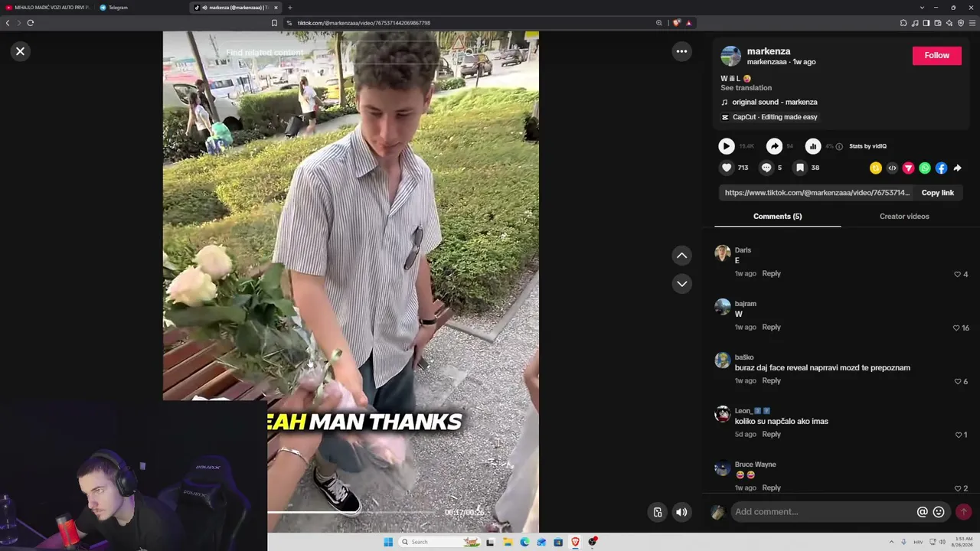
Task: Mute the video sound
Action: tap(681, 512)
